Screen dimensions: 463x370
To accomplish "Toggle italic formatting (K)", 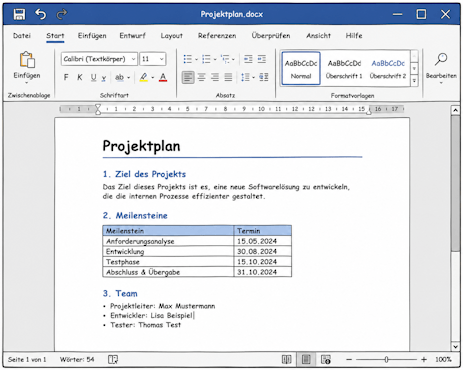I will point(80,77).
